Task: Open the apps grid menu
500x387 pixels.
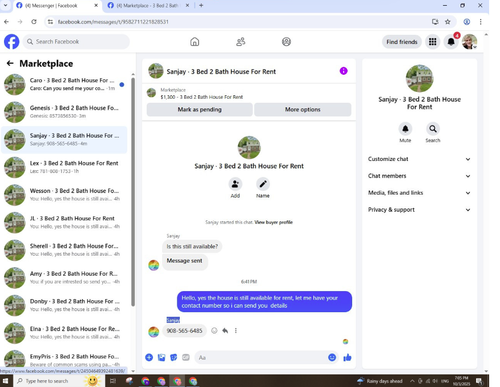Action: [x=432, y=42]
